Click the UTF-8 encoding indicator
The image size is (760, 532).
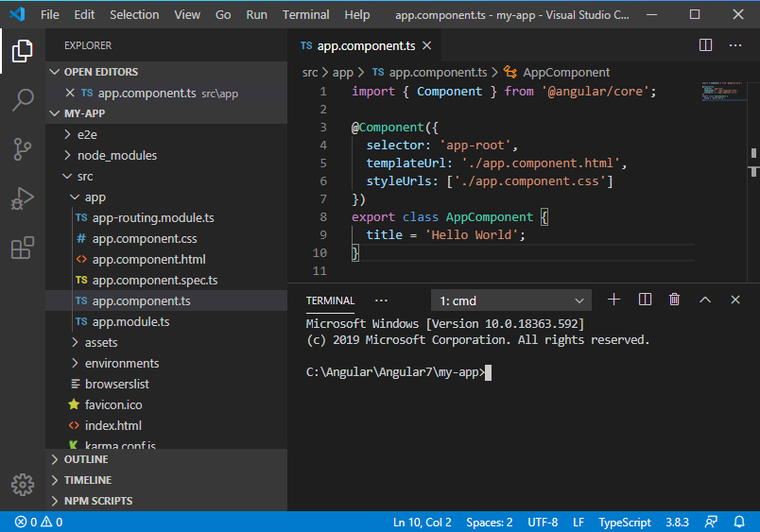[543, 522]
